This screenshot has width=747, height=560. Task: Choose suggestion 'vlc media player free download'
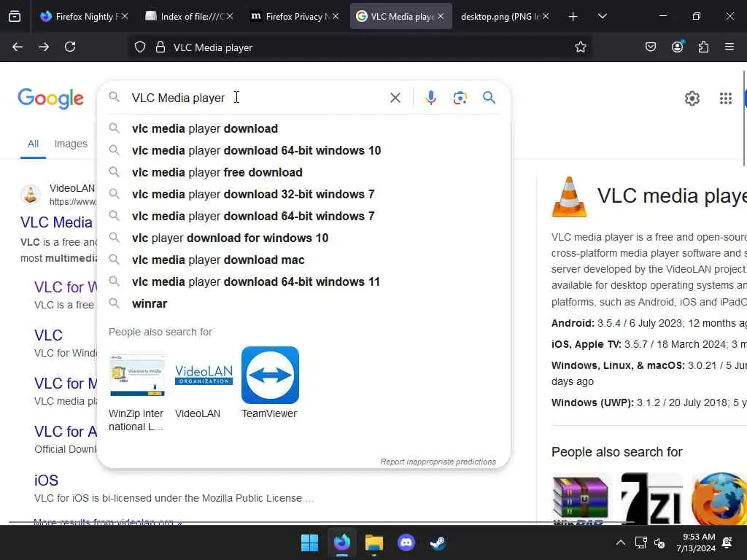click(x=303, y=172)
